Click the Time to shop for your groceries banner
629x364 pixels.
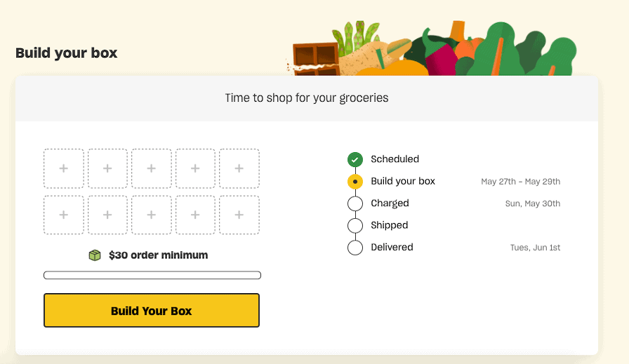(x=307, y=98)
